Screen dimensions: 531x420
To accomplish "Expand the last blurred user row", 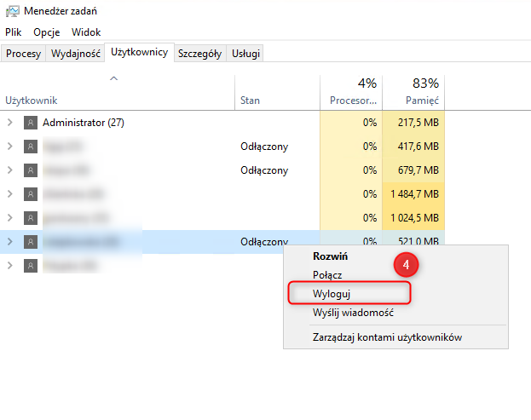I will [10, 265].
